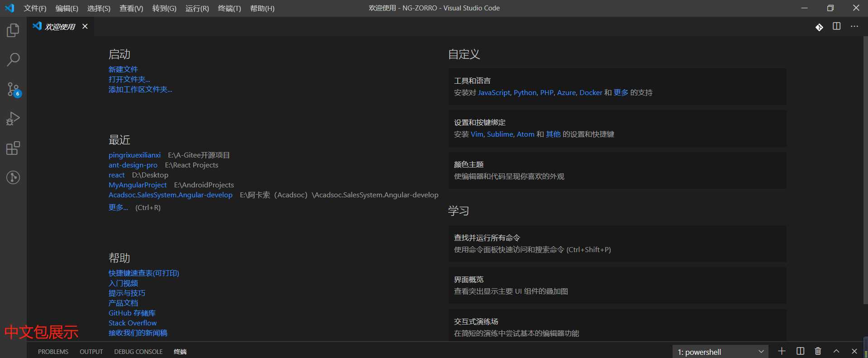Split the editor to the right
This screenshot has width=868, height=358.
coord(837,26)
